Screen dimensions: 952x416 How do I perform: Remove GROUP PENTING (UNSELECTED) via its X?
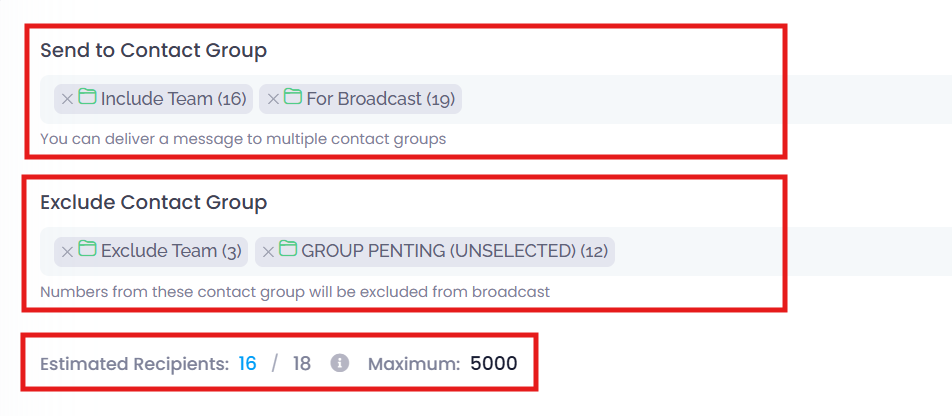pos(268,251)
